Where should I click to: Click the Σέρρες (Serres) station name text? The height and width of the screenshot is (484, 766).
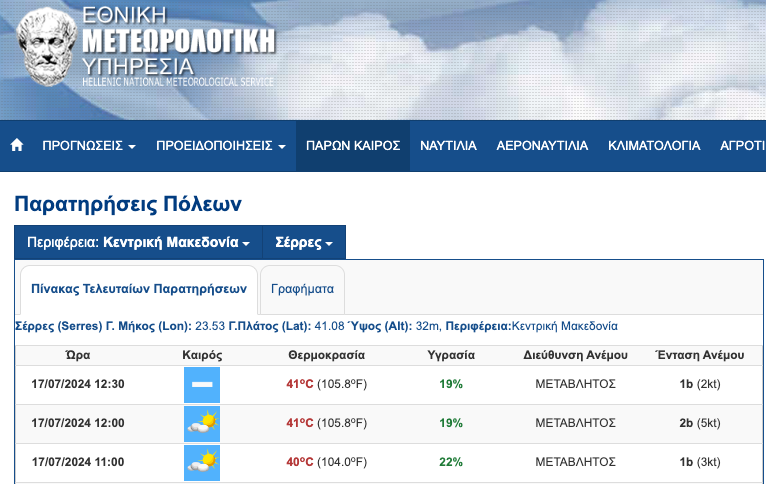59,326
